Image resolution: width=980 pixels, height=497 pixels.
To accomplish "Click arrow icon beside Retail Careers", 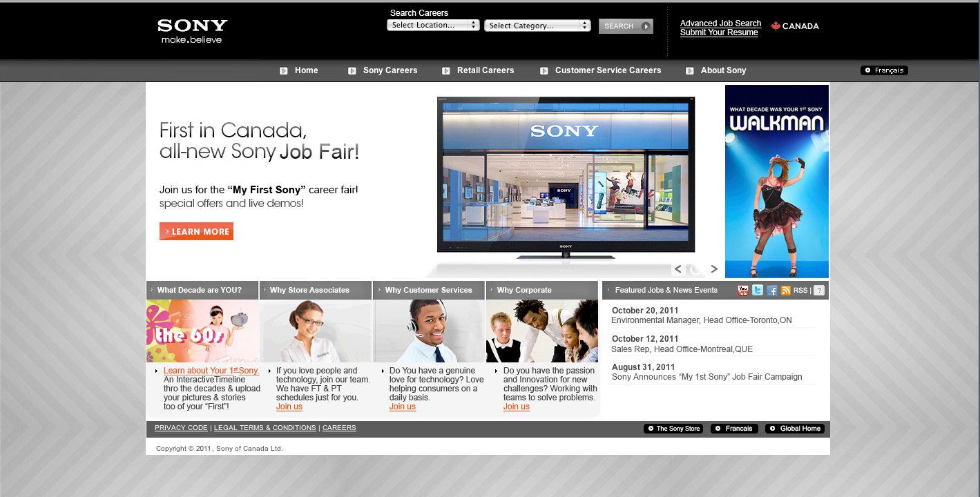I will pos(446,70).
